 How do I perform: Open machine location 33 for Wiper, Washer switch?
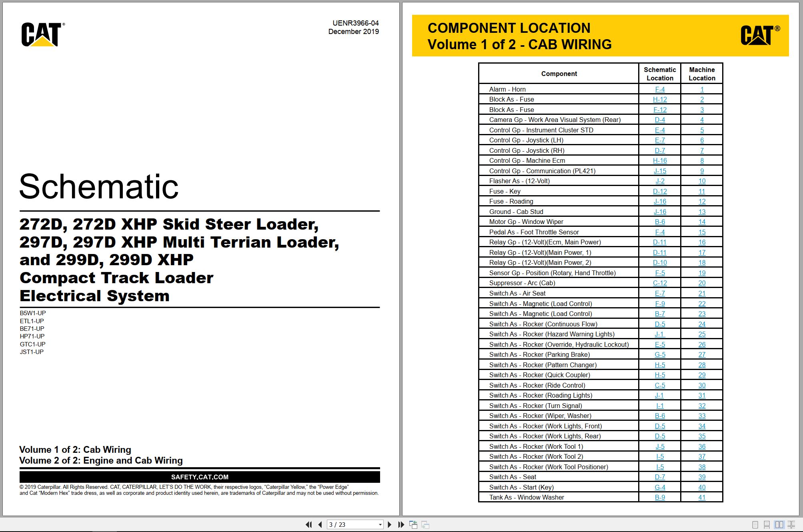pos(702,416)
